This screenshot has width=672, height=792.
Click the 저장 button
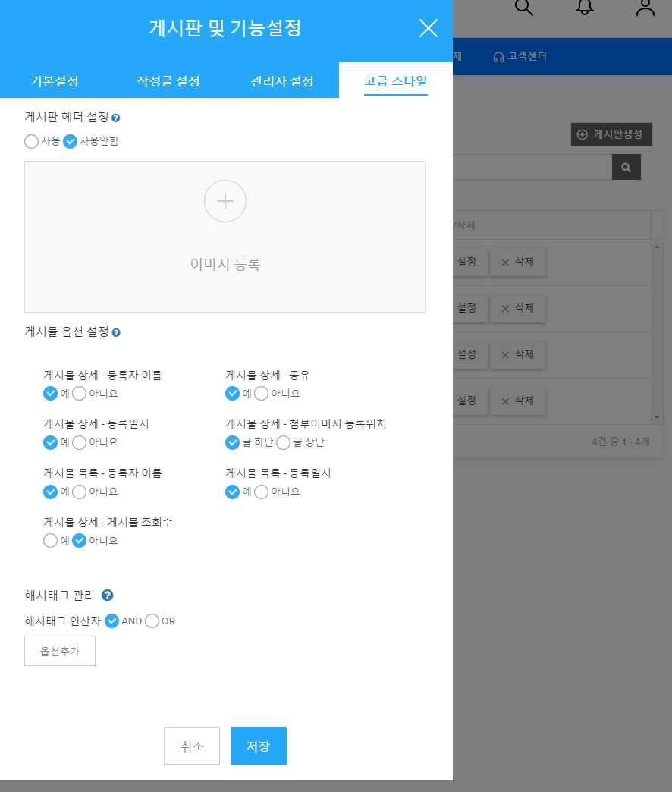258,746
